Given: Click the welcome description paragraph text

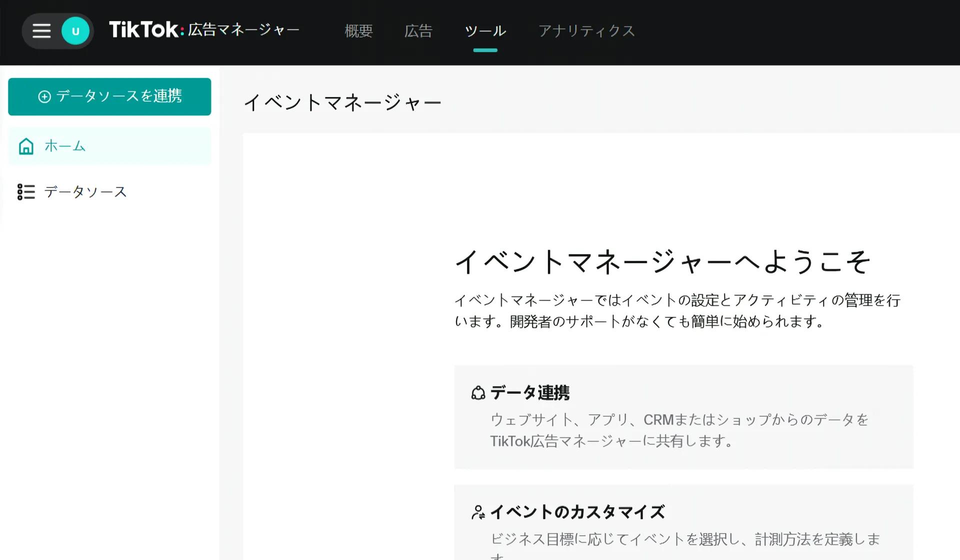Looking at the screenshot, I should (x=677, y=311).
